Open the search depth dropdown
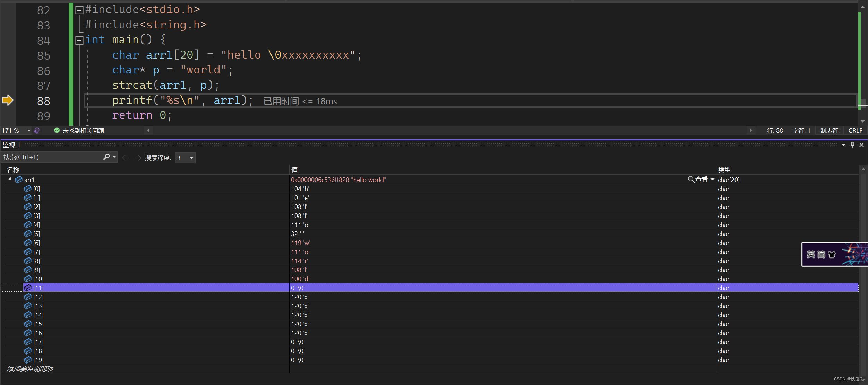The width and height of the screenshot is (868, 385). pos(191,158)
